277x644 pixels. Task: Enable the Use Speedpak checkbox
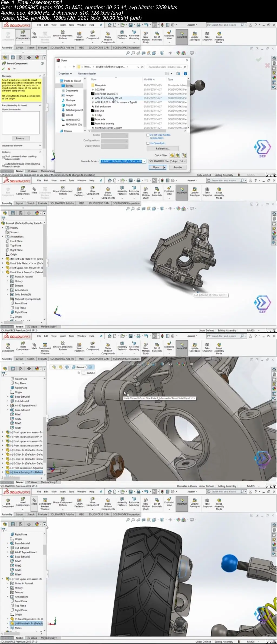[148, 143]
